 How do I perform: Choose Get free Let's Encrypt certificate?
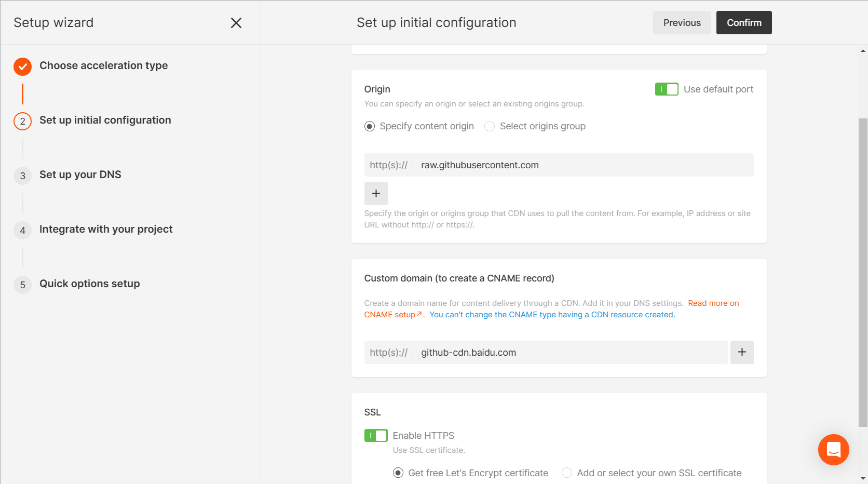398,473
